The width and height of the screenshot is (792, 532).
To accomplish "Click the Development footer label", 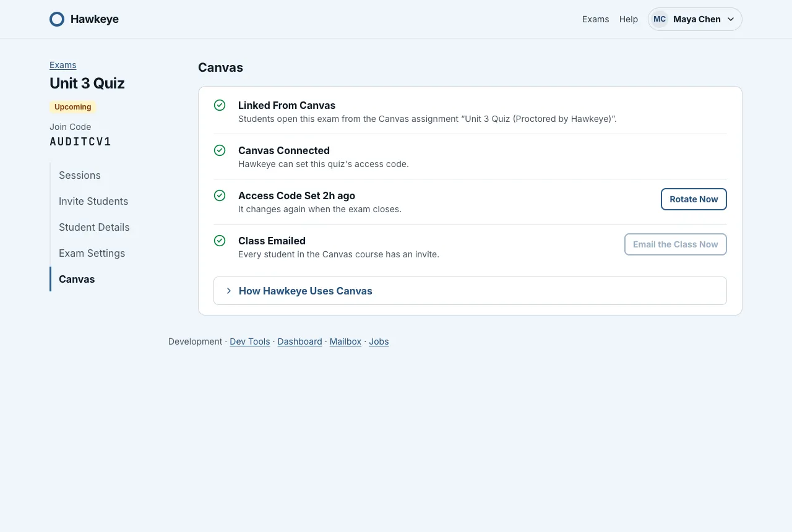I will pos(195,341).
